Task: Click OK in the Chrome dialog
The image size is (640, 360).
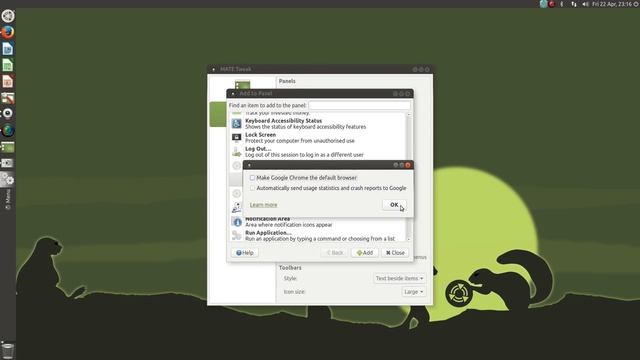Action: [394, 205]
